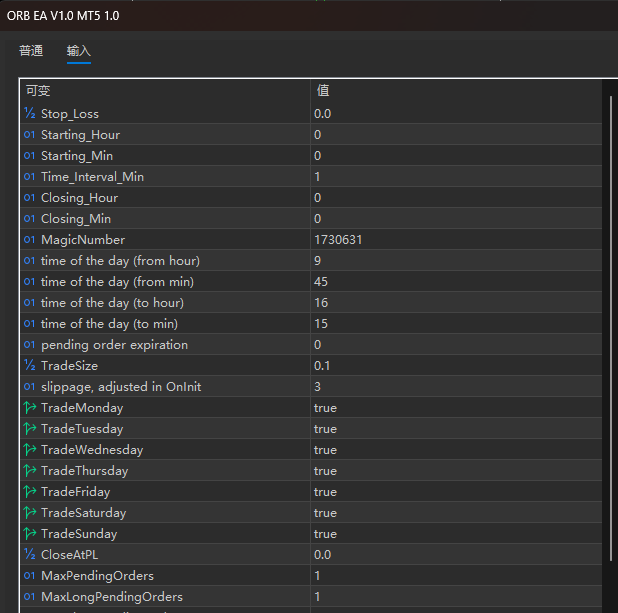Edit the TradeSize value 0.1
Screen dimensions: 618x613
point(456,365)
